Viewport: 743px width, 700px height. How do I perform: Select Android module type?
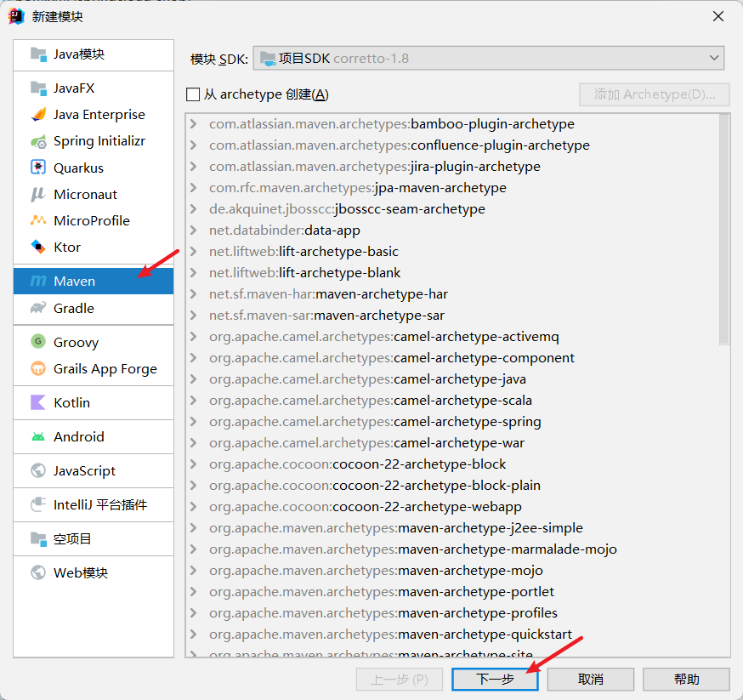94,436
